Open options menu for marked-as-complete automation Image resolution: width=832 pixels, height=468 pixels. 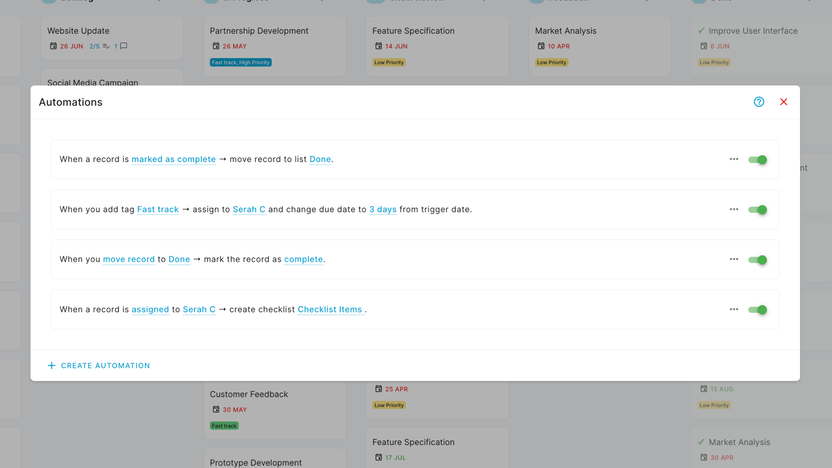pos(734,159)
